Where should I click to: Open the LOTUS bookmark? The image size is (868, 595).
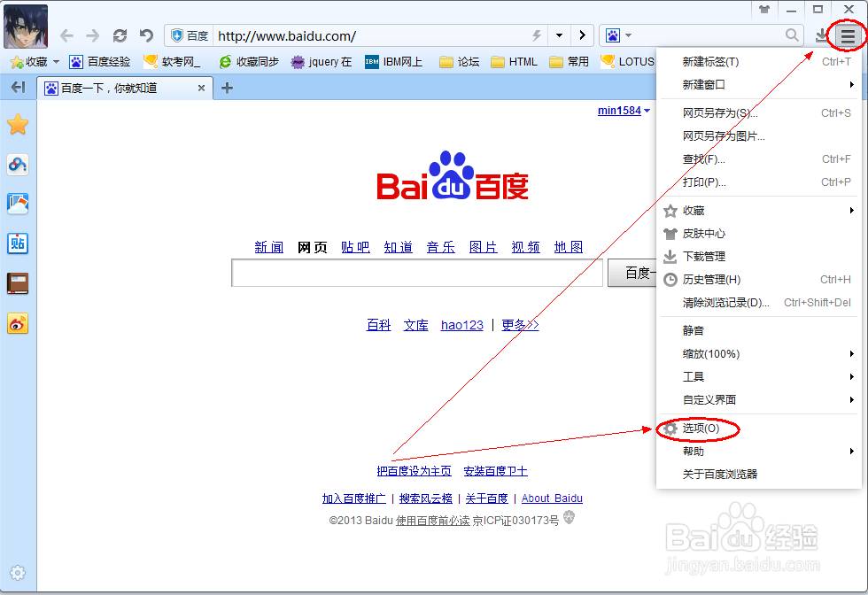(628, 61)
